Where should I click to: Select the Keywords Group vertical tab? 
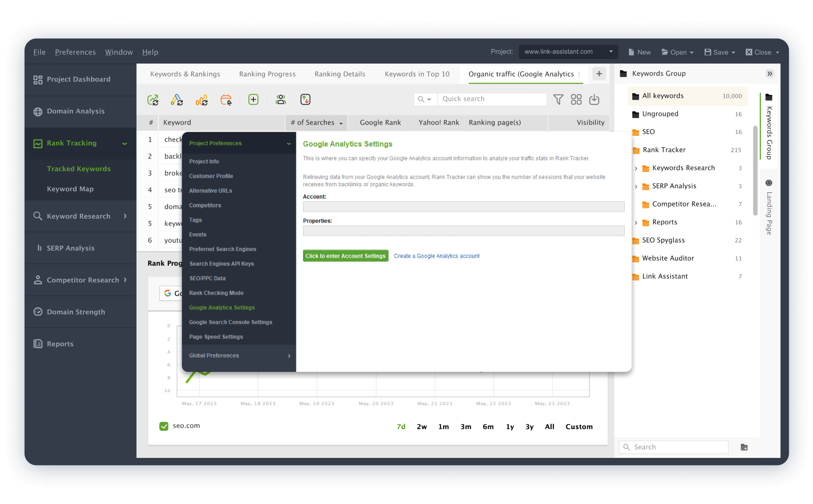click(x=769, y=127)
